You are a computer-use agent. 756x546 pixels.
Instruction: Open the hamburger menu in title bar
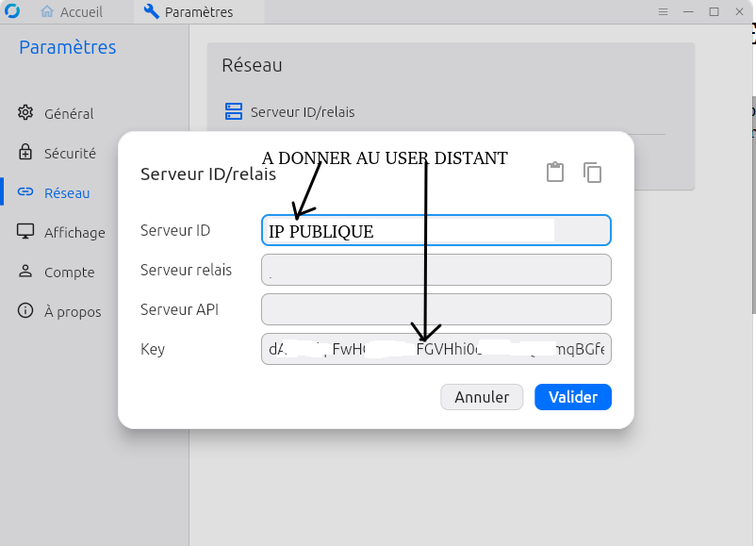pos(663,11)
